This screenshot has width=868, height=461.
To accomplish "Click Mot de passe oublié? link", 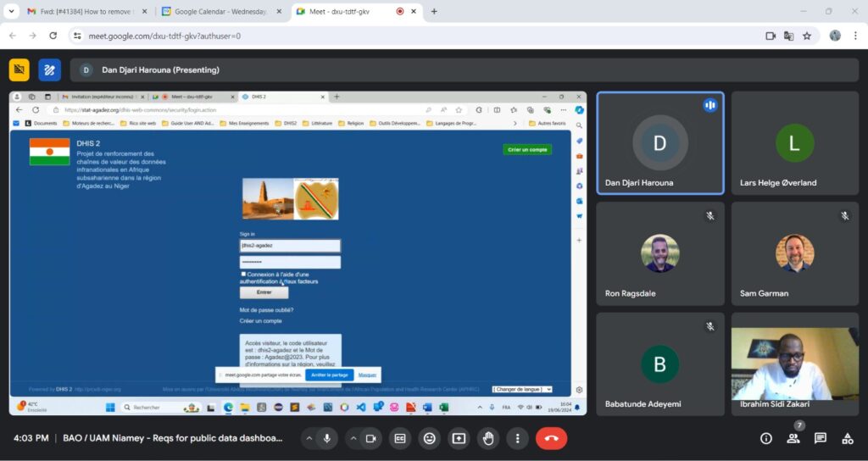I will (266, 310).
